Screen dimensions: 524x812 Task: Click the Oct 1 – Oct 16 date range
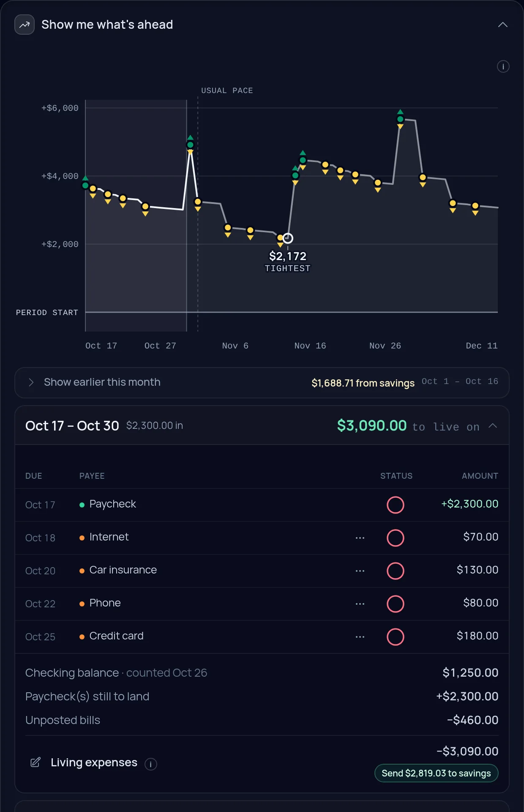(460, 381)
